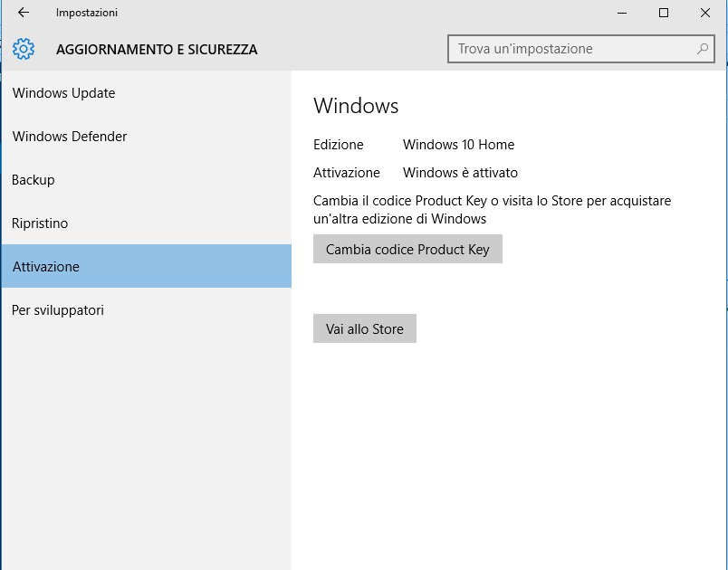
Task: Select Backup in the sidebar
Action: (147, 179)
